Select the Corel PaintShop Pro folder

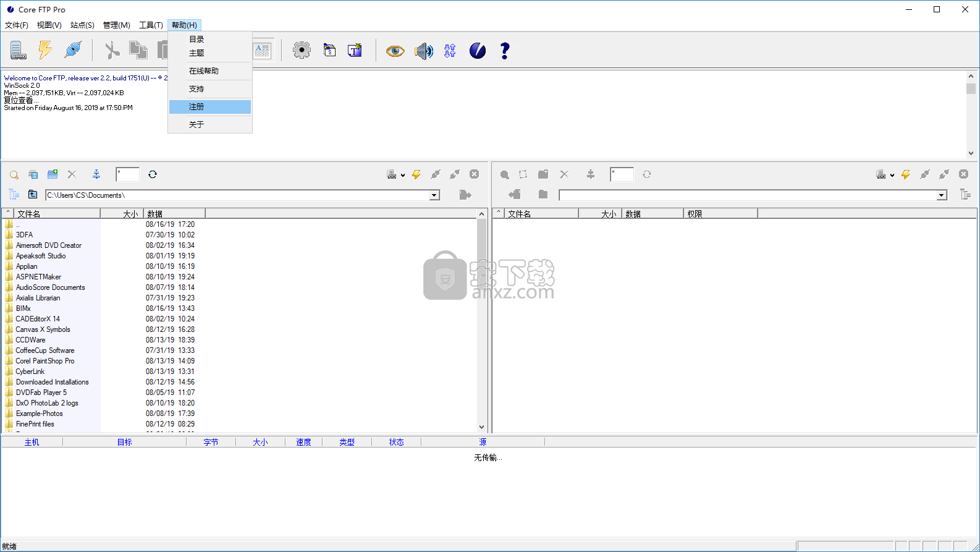[x=44, y=361]
